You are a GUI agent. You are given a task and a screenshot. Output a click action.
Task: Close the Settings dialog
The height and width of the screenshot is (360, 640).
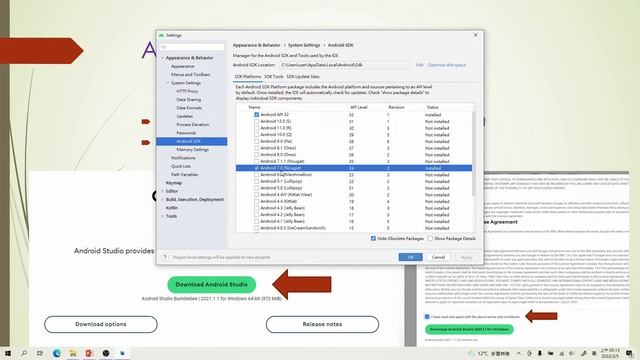476,35
